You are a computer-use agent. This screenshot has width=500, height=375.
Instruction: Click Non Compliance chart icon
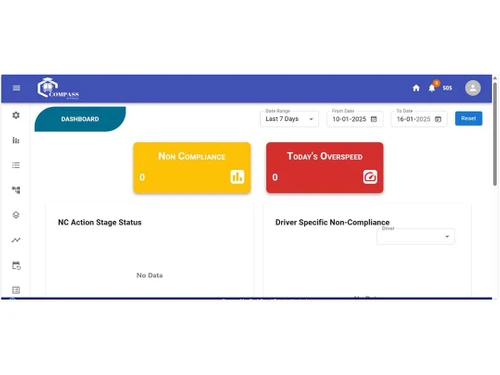237,177
